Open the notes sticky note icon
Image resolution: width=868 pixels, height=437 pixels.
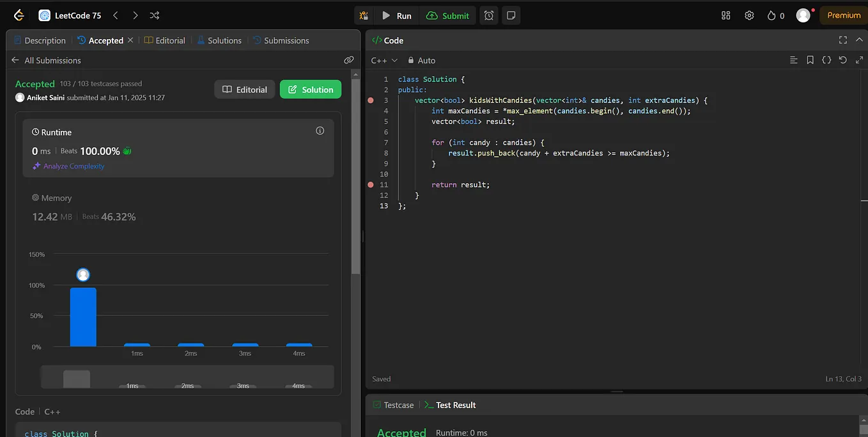(511, 15)
